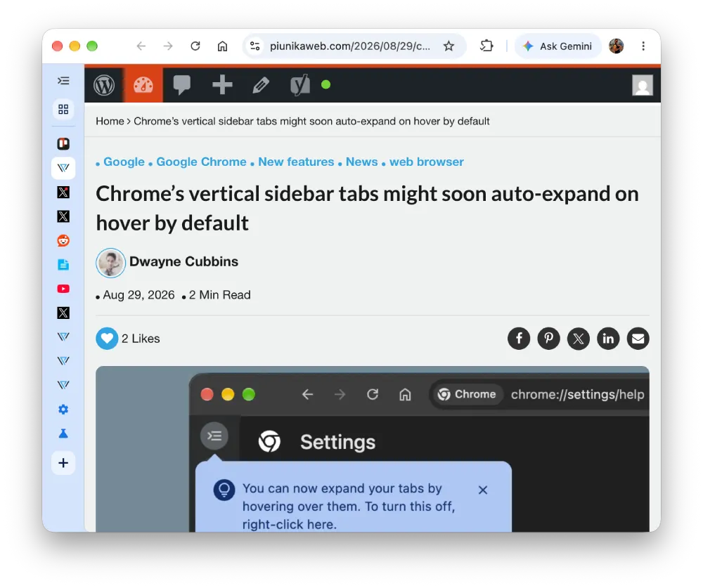Open the Extensions puzzle menu
The width and height of the screenshot is (703, 588).
pos(486,46)
